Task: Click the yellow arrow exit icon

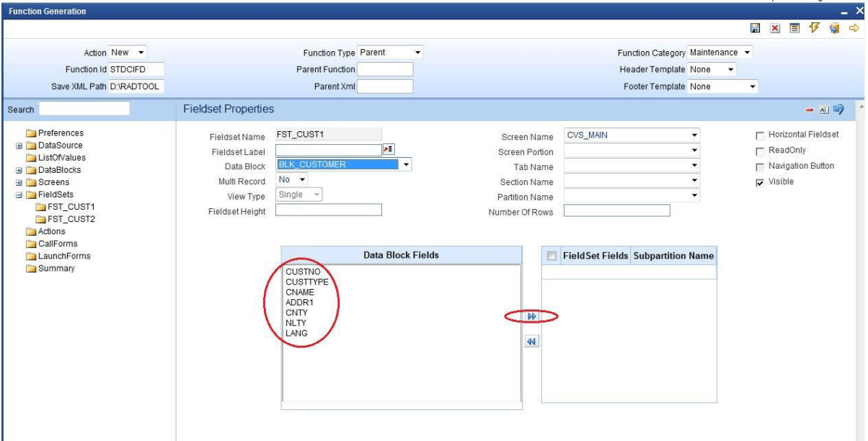Action: [854, 28]
